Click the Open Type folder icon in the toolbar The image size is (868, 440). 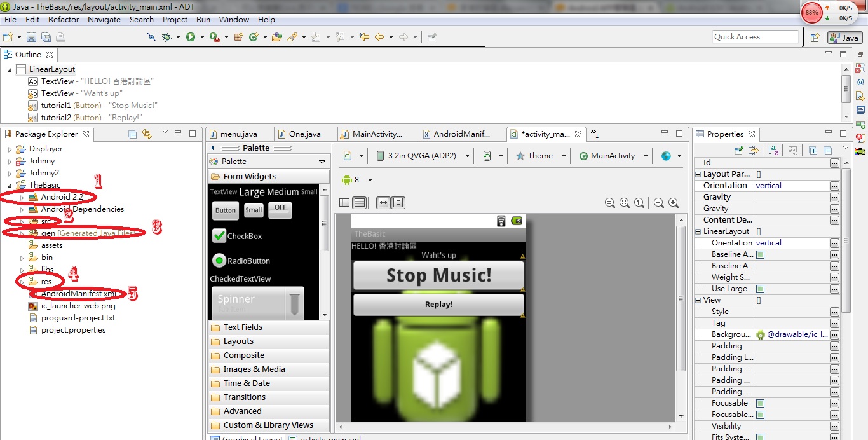277,38
